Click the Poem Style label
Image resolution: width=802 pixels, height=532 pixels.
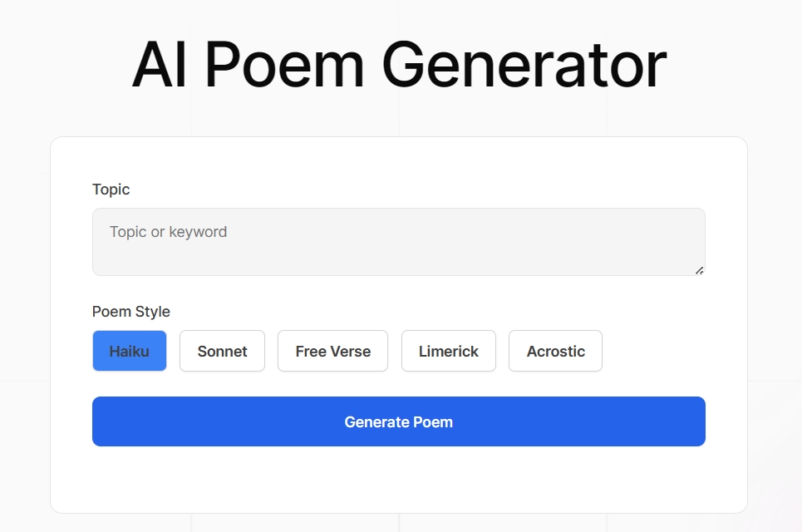[x=130, y=312]
